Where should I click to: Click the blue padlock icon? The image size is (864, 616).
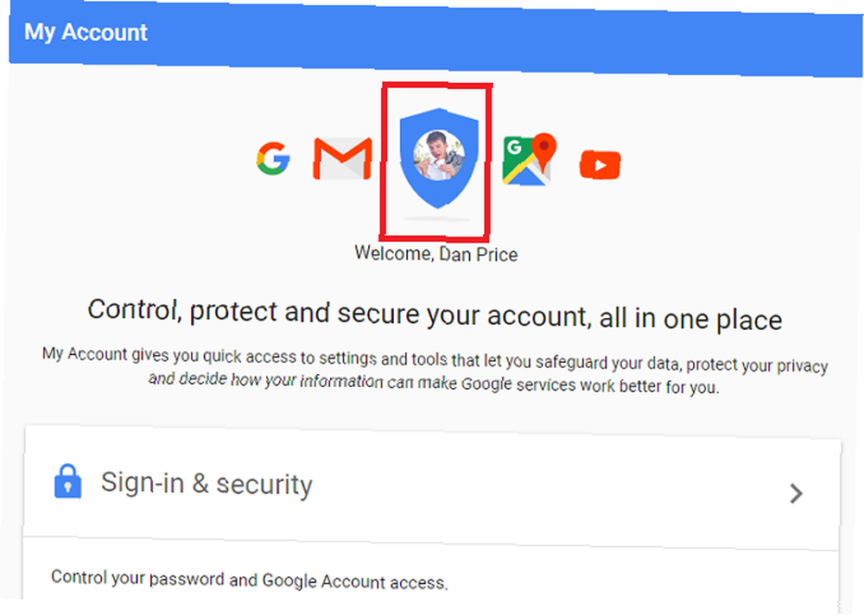click(67, 481)
